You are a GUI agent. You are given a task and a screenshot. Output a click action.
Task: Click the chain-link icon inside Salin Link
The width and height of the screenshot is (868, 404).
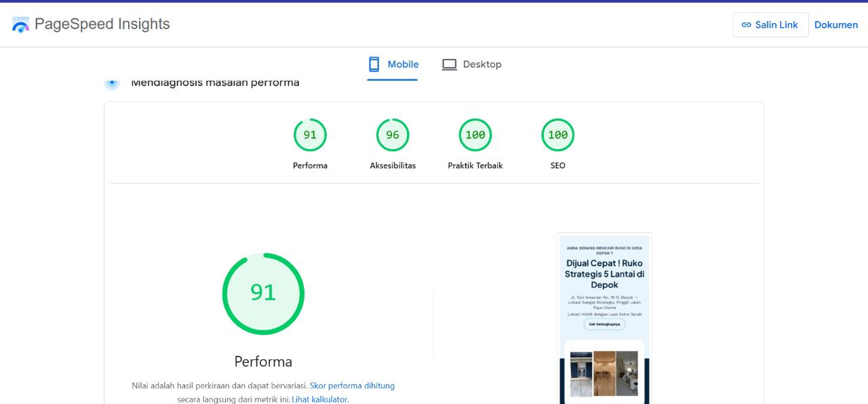pos(747,25)
